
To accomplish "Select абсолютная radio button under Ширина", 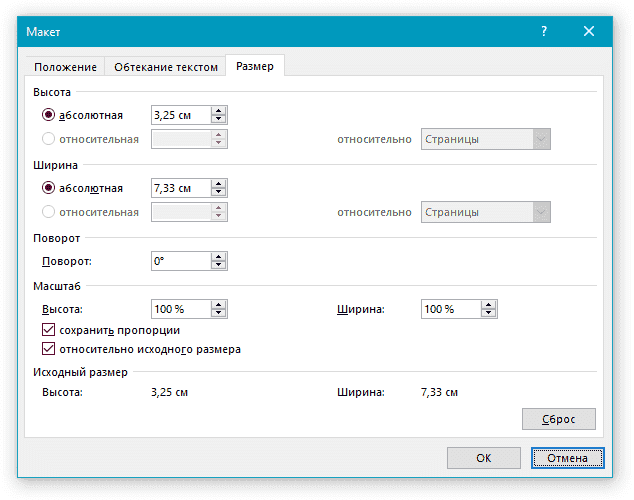I will click(49, 188).
